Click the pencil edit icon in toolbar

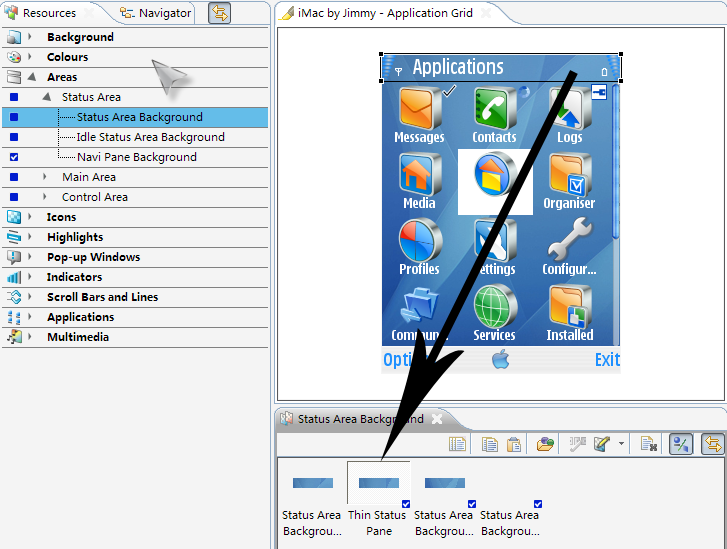601,444
